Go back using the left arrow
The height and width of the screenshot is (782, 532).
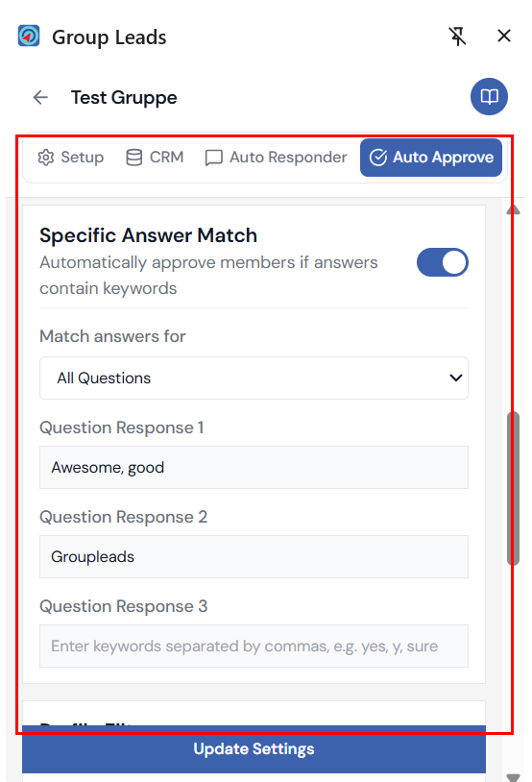40,97
